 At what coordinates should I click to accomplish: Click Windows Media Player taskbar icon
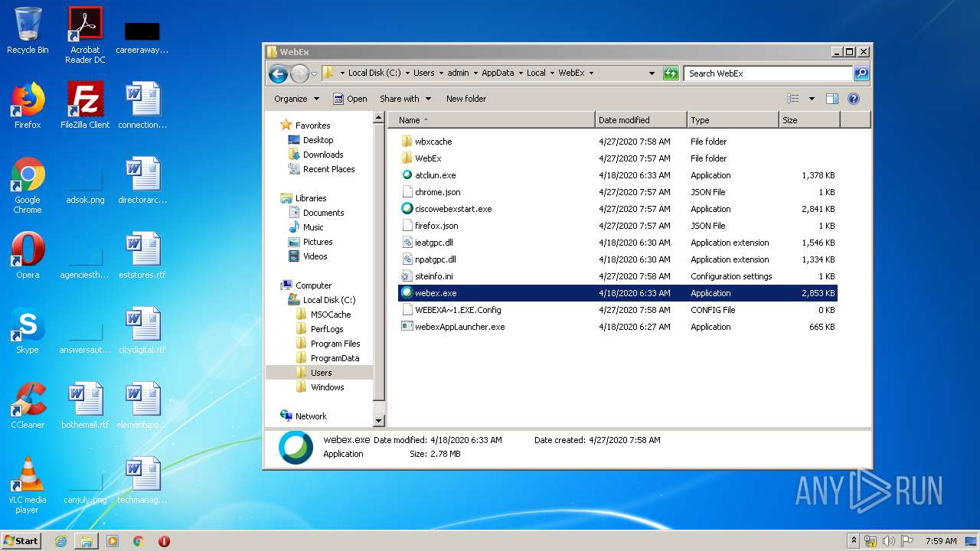pyautogui.click(x=113, y=541)
